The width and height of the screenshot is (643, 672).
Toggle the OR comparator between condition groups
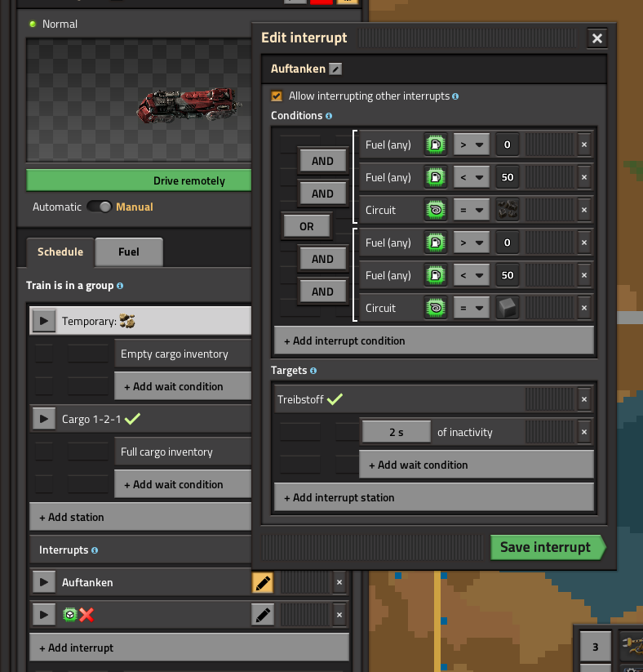(306, 226)
